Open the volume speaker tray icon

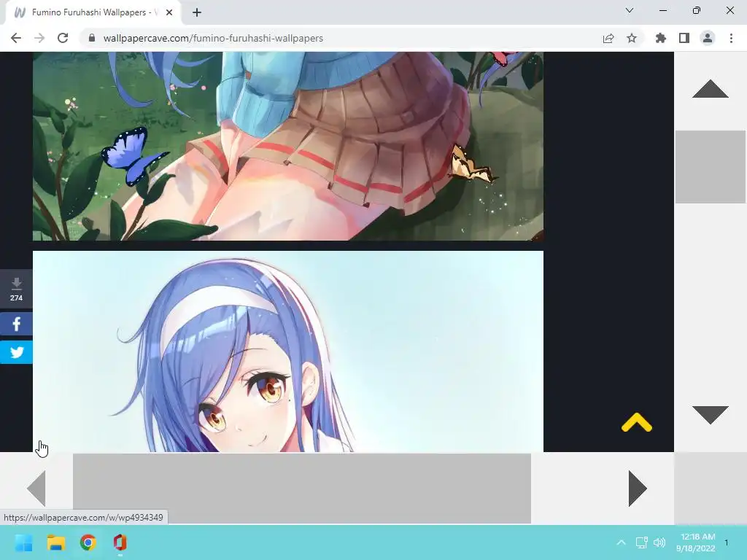click(x=659, y=542)
